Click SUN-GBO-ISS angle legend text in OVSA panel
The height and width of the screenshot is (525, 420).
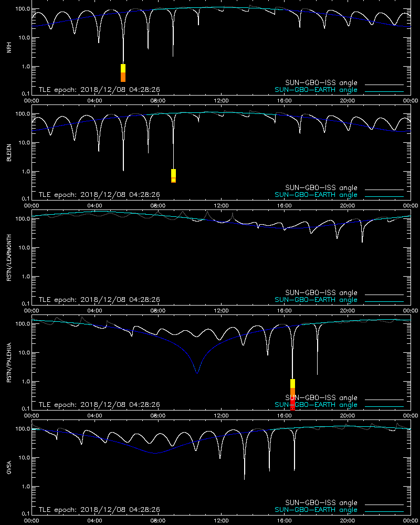tap(321, 502)
